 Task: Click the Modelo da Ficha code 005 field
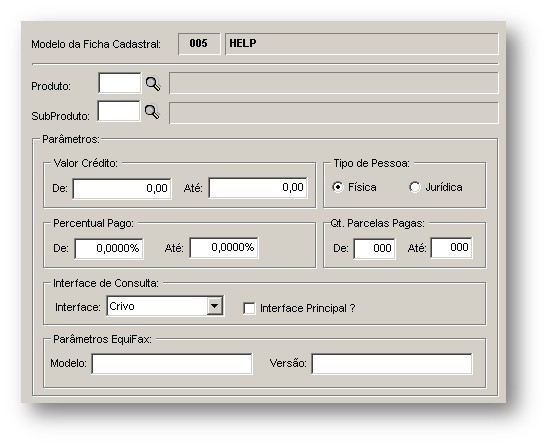coord(199,44)
